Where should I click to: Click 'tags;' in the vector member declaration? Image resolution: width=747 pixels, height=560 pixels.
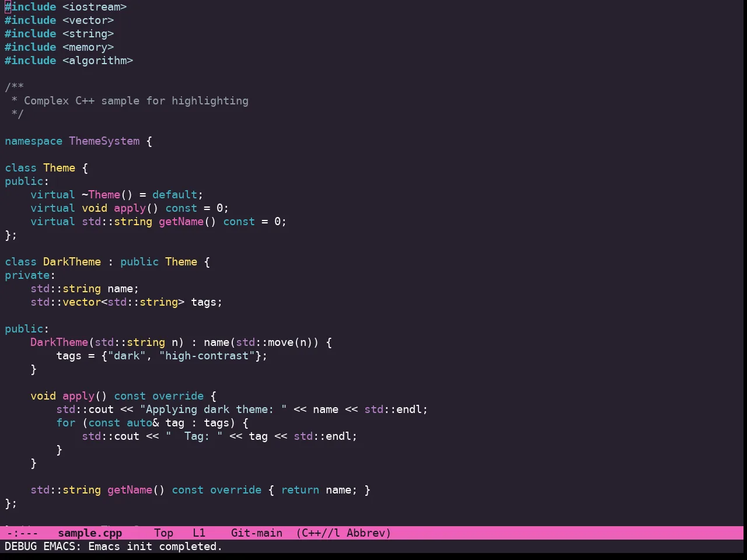pos(207,302)
